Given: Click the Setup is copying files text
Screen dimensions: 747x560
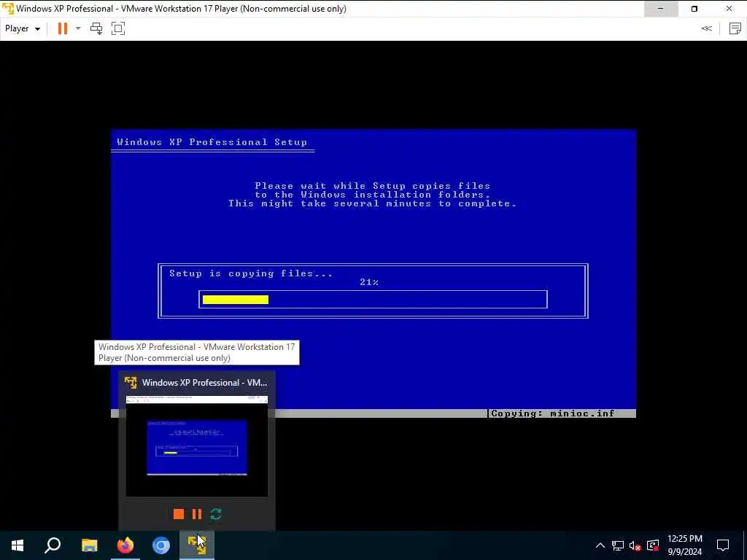Looking at the screenshot, I should pos(251,274).
